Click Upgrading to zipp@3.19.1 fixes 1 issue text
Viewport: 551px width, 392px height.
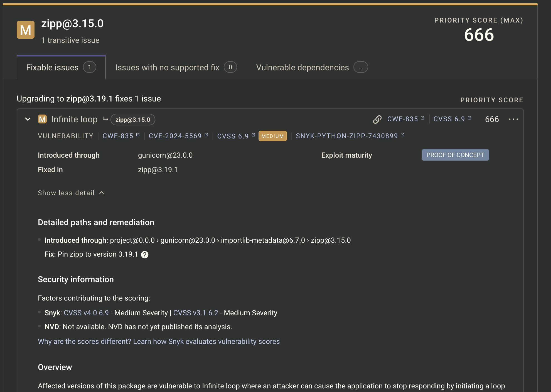coord(89,99)
